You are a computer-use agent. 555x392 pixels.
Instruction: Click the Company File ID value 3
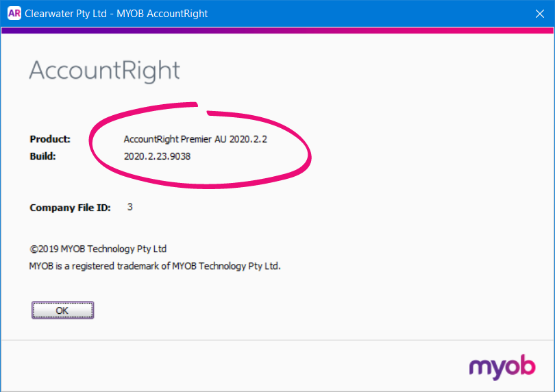[130, 207]
